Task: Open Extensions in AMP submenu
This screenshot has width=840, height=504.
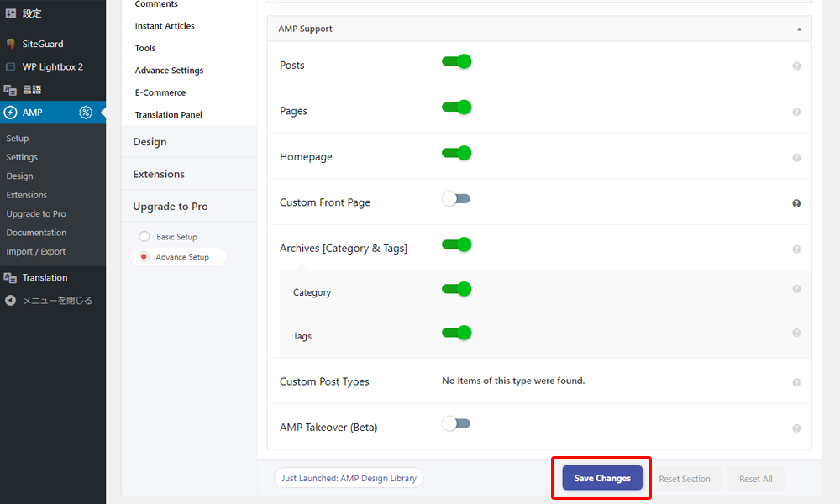Action: (x=26, y=195)
